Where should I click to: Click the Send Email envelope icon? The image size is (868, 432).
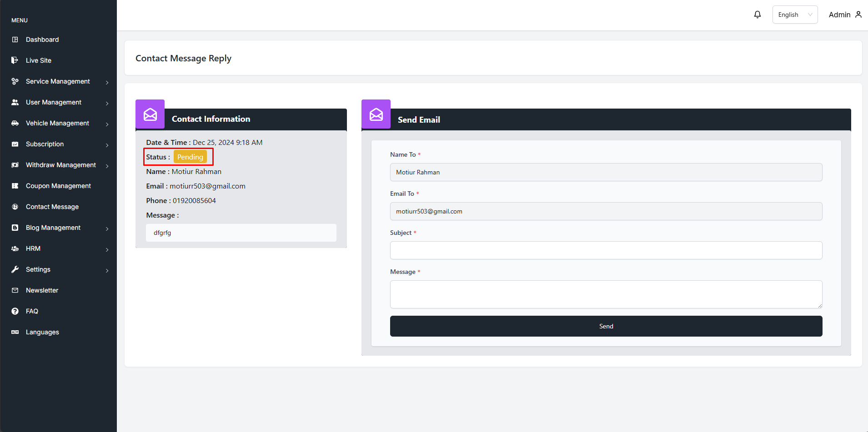376,114
